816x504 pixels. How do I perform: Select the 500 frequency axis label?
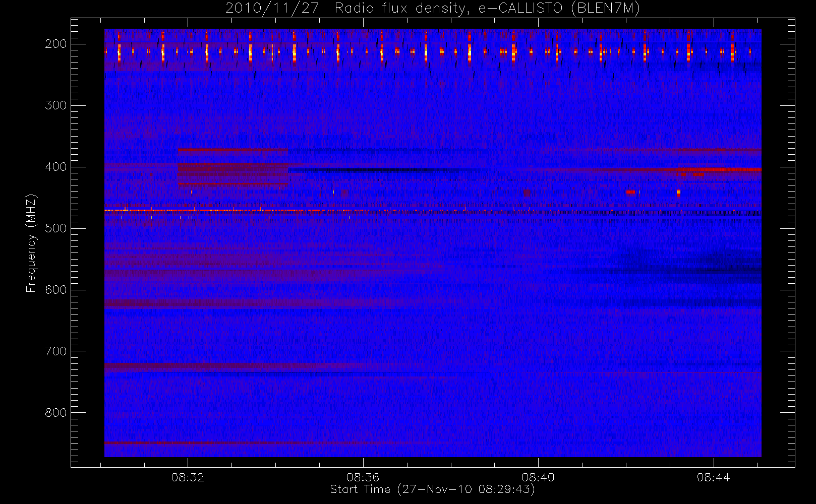pos(55,228)
